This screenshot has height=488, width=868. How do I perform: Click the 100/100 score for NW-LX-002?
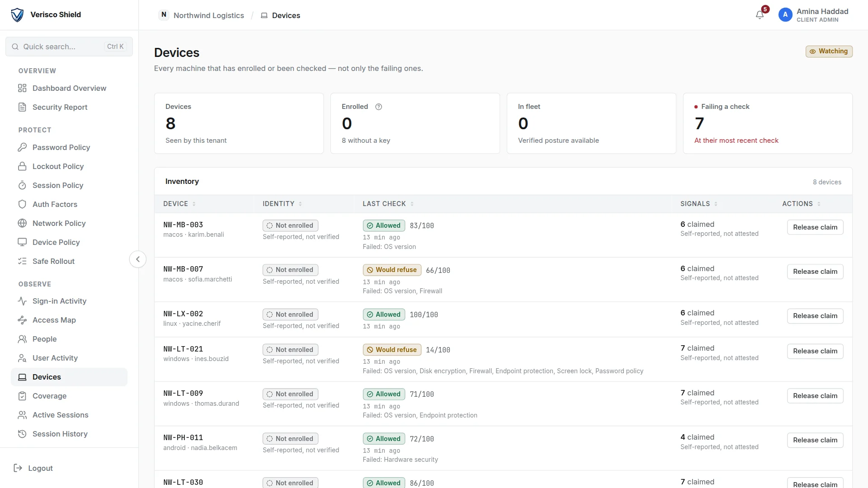424,315
